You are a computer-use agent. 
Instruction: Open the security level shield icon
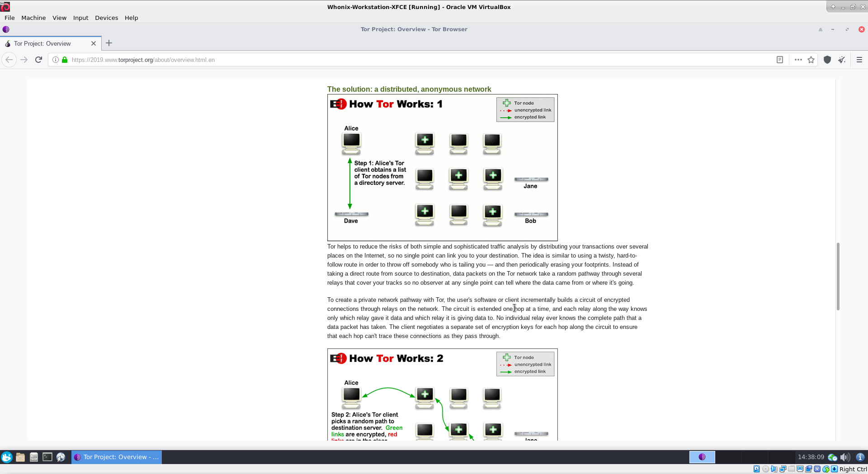pos(827,60)
